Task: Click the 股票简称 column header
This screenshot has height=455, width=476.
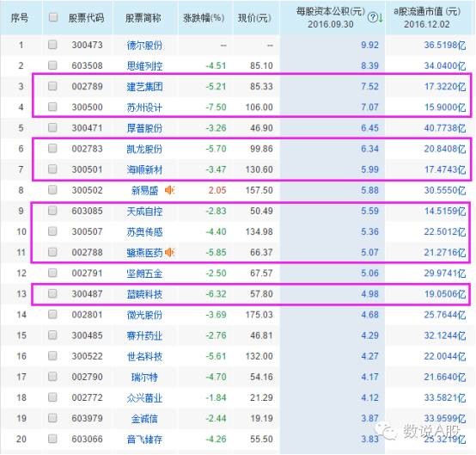Action: point(143,18)
